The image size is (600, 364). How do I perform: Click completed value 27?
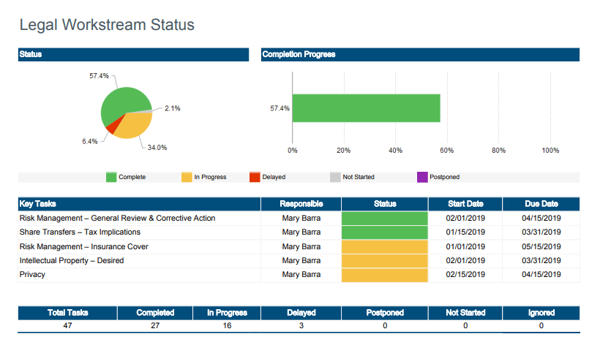coord(155,326)
